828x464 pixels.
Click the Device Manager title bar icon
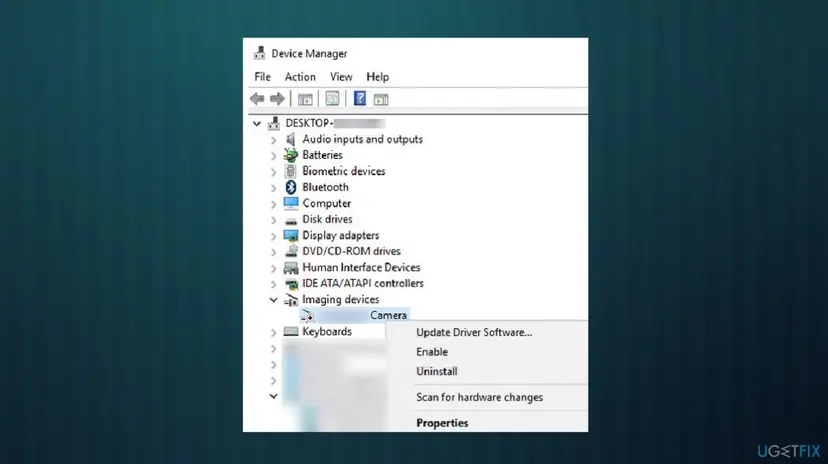259,53
